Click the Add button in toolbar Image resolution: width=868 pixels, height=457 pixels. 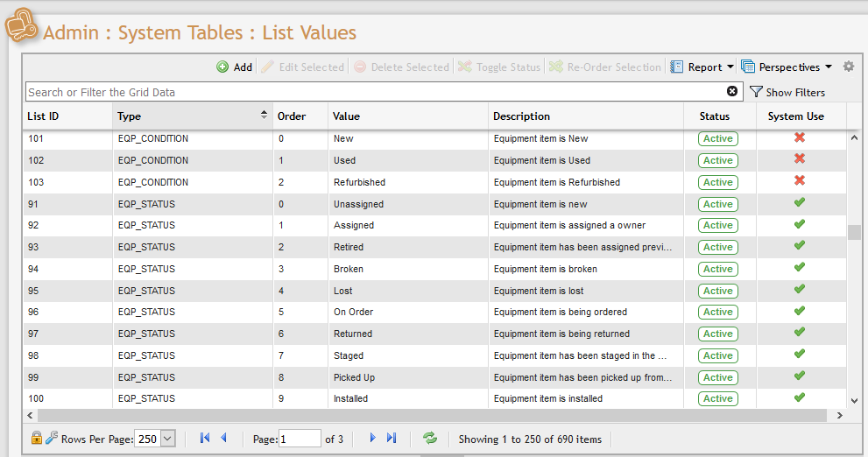pyautogui.click(x=234, y=67)
